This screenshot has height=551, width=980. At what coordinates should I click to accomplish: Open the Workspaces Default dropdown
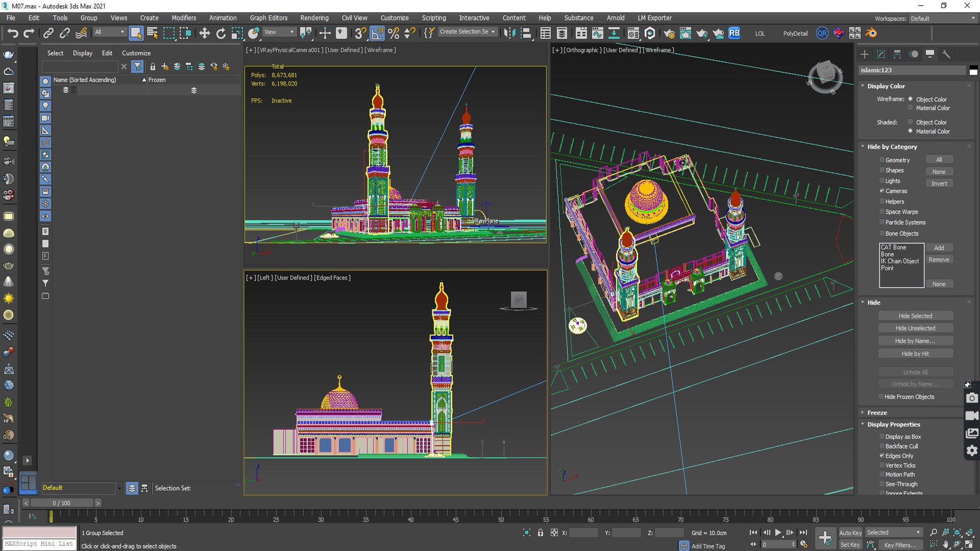(943, 18)
